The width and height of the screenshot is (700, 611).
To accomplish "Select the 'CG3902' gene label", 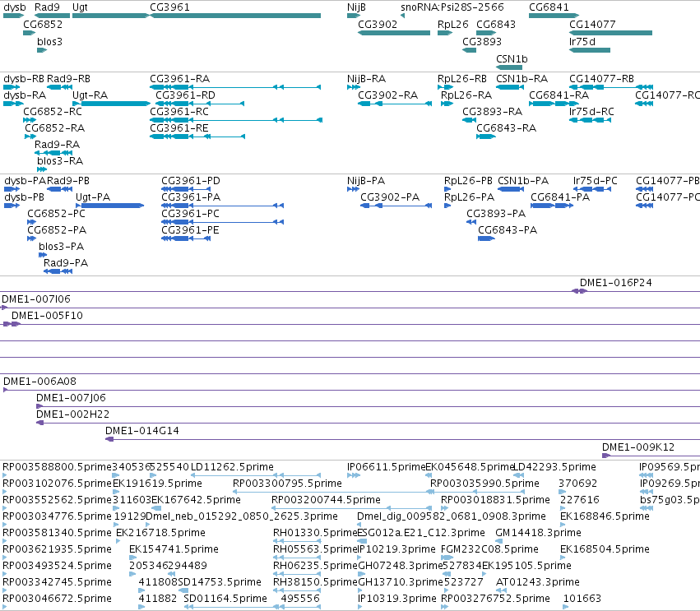I will tap(378, 24).
